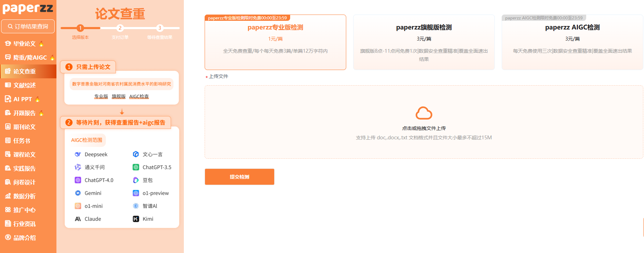
Task: Click the Kimi icon
Action: (x=136, y=219)
